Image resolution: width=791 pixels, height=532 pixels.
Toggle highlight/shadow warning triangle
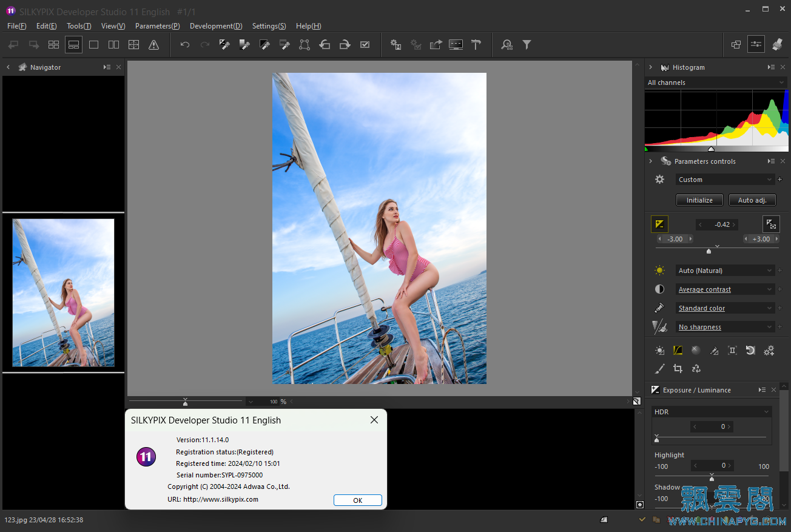click(154, 44)
